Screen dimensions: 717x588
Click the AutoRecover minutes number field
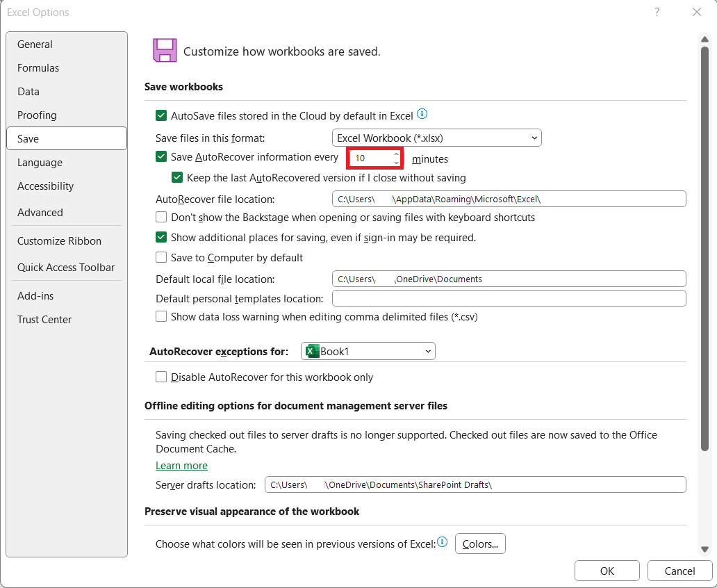point(370,158)
